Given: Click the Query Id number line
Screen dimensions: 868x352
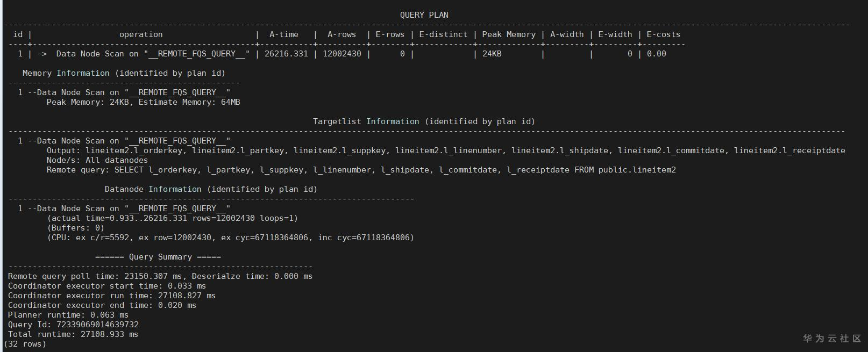Looking at the screenshot, I should (73, 325).
